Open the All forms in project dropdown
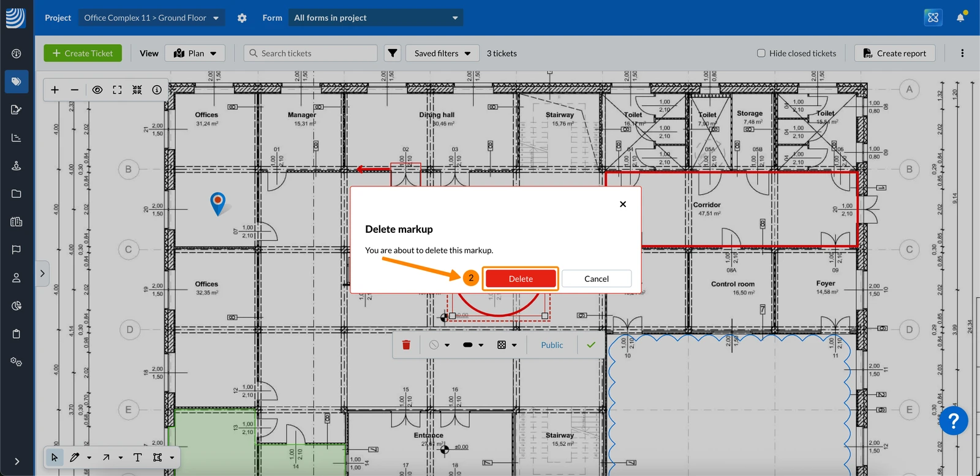 point(375,18)
